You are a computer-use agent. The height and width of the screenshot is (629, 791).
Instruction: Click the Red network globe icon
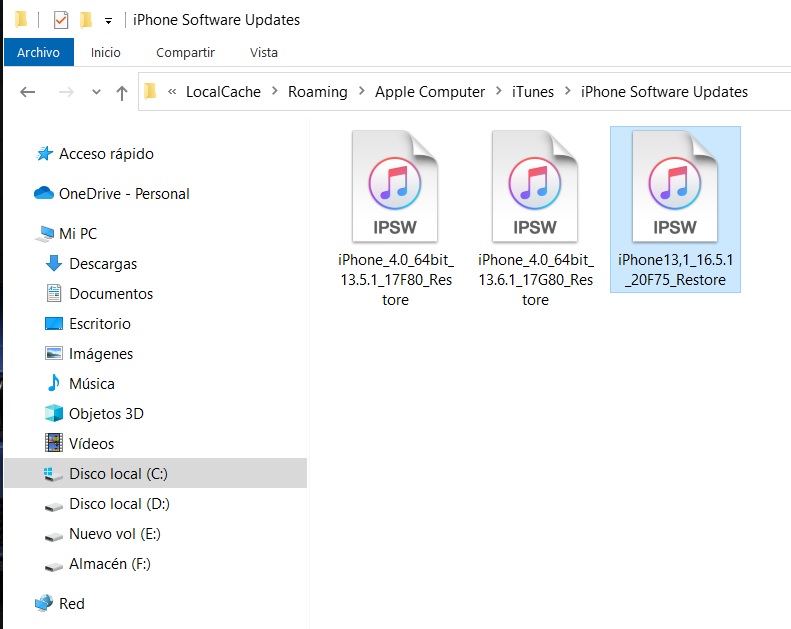(x=44, y=603)
